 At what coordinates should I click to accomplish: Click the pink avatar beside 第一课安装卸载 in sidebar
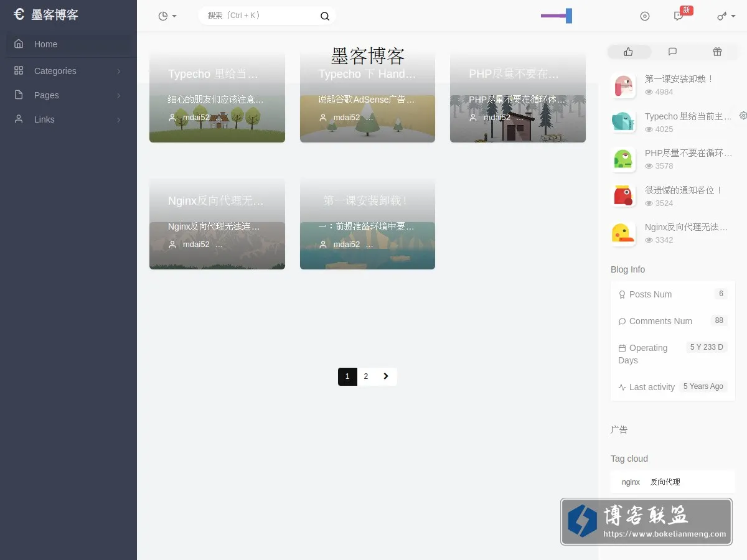(x=623, y=86)
